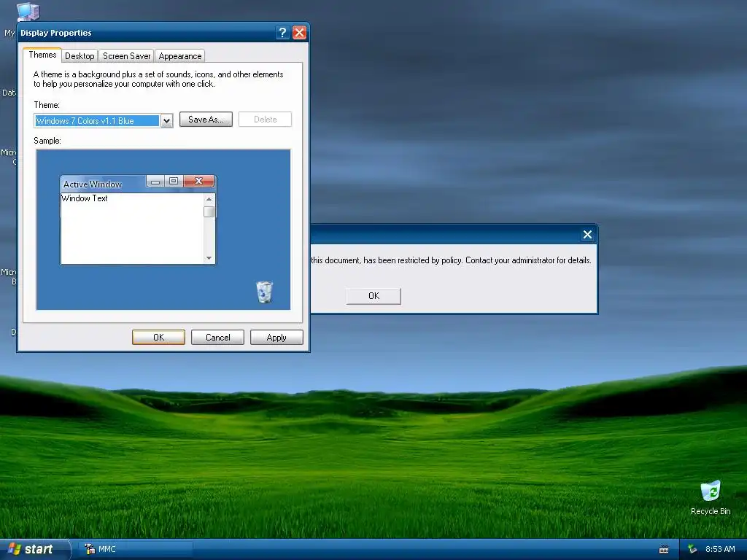747x560 pixels.
Task: Open the Screen Saver tab
Action: point(126,55)
